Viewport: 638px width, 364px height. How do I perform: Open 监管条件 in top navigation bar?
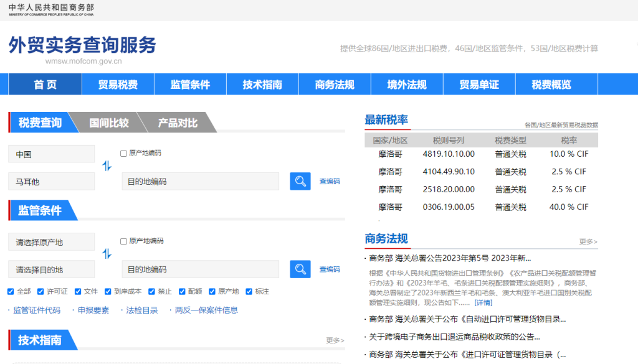click(x=190, y=84)
